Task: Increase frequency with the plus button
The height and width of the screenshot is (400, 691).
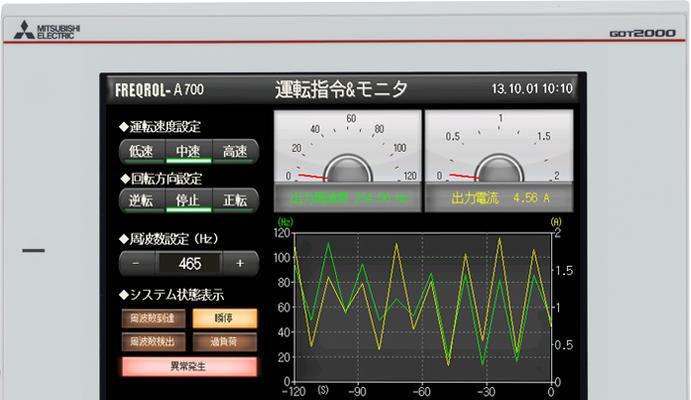Action: point(240,263)
